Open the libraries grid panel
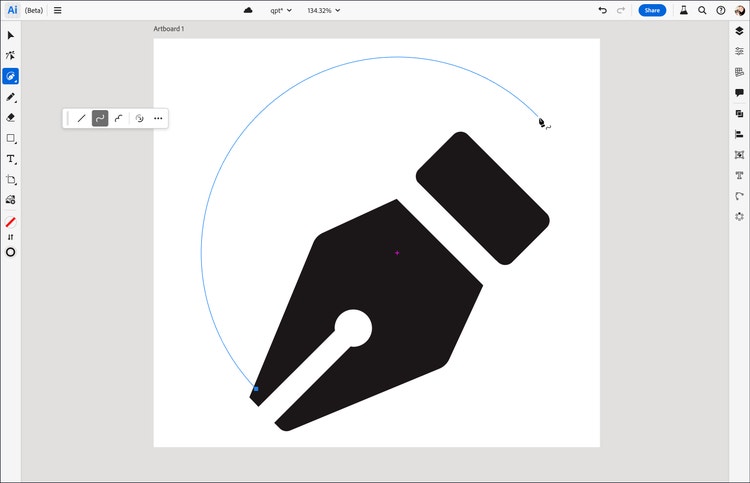 pyautogui.click(x=739, y=72)
